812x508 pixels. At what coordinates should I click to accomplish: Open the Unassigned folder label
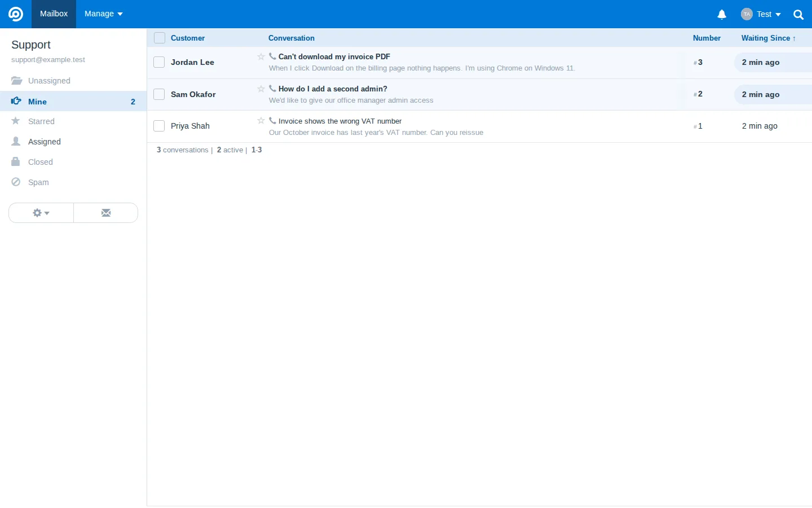[x=49, y=81]
